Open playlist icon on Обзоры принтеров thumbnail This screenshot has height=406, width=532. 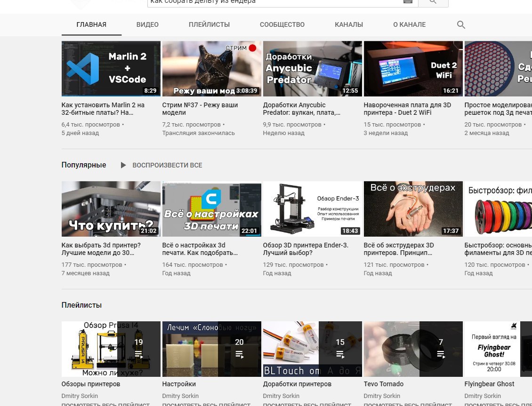pos(138,355)
